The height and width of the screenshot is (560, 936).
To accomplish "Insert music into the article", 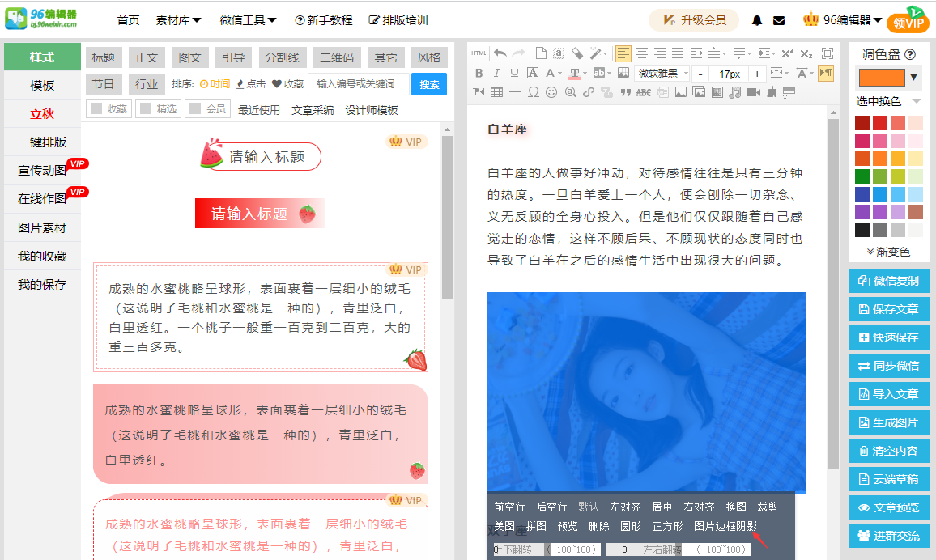I will pyautogui.click(x=735, y=92).
